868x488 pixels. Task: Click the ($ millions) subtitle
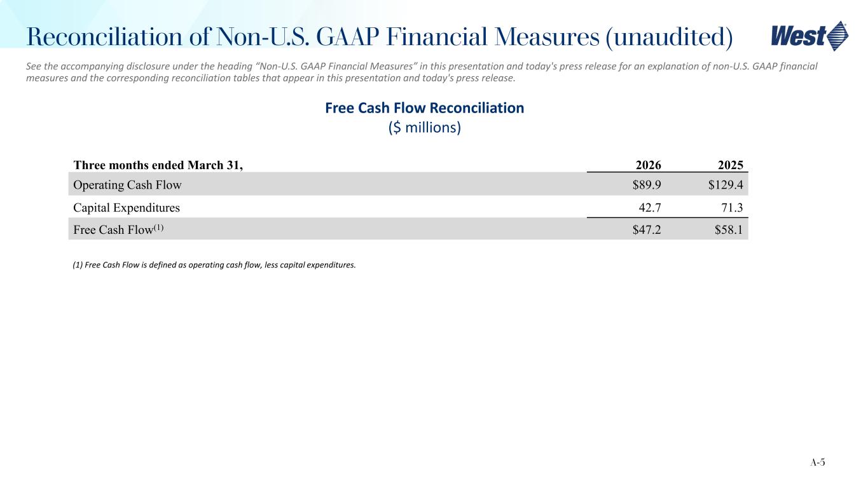[x=424, y=128]
